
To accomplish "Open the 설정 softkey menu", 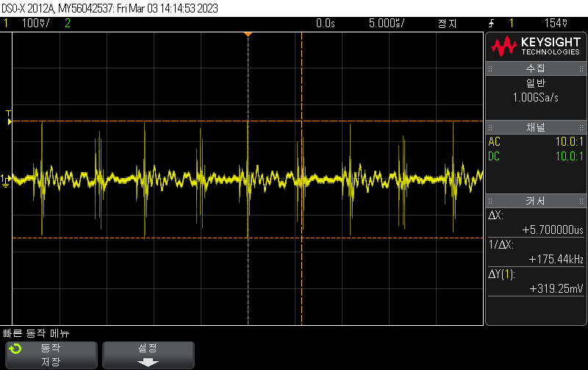I will 148,355.
